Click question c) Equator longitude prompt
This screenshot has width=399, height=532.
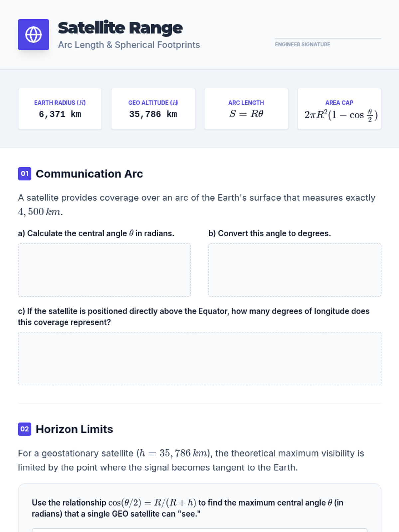194,316
